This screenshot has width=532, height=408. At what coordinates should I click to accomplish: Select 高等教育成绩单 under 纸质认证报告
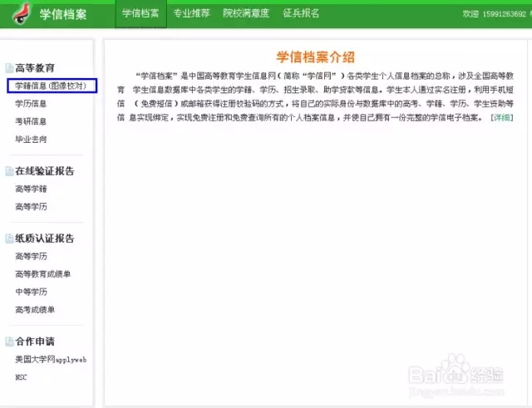coord(42,274)
